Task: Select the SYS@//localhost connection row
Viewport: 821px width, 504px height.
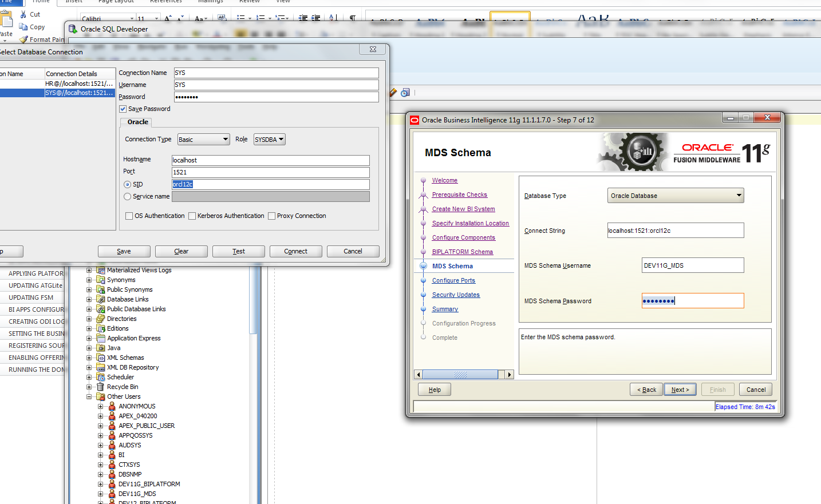Action: click(57, 93)
